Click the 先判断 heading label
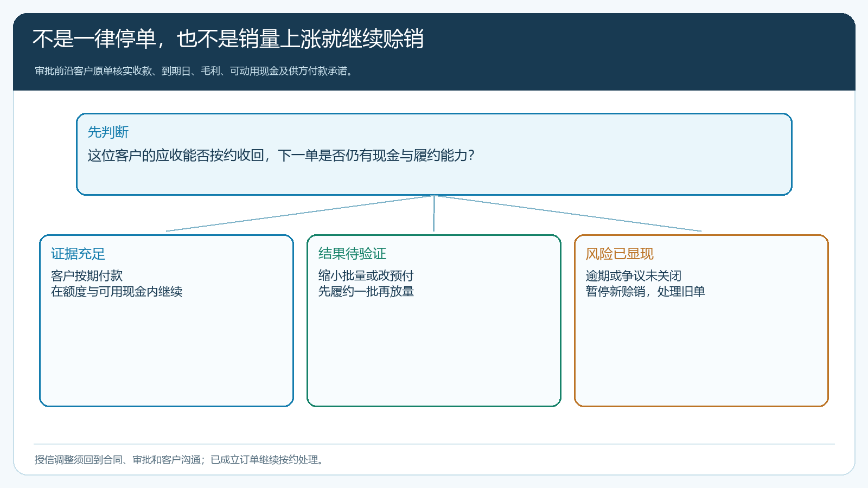 108,132
